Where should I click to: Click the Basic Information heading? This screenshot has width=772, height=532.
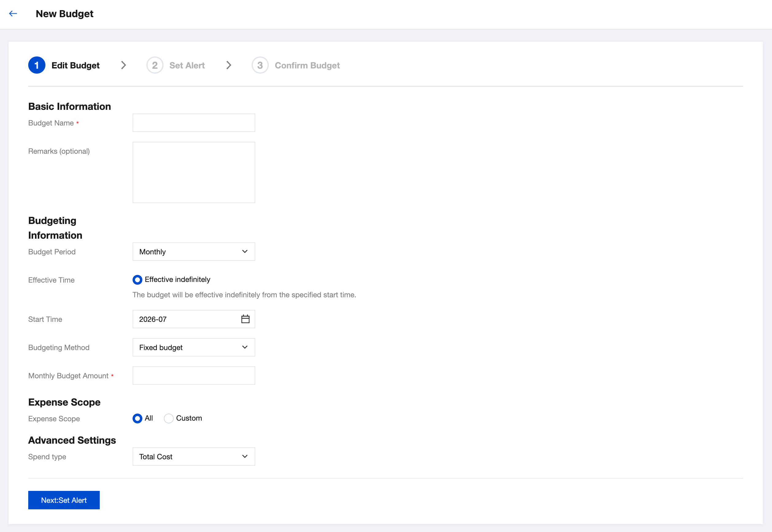coord(70,106)
